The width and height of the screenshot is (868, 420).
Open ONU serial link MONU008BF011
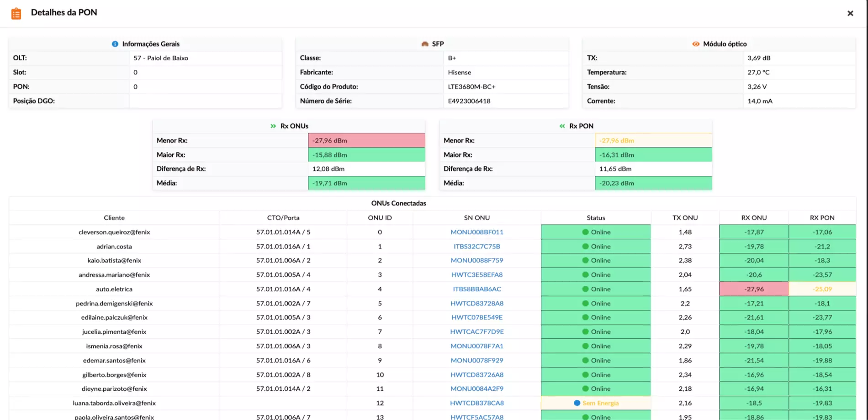477,232
